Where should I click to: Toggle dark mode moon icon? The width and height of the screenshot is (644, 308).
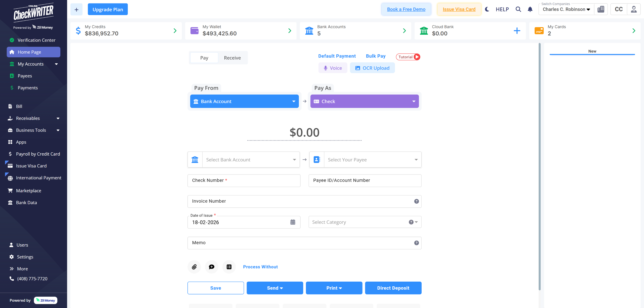point(487,9)
